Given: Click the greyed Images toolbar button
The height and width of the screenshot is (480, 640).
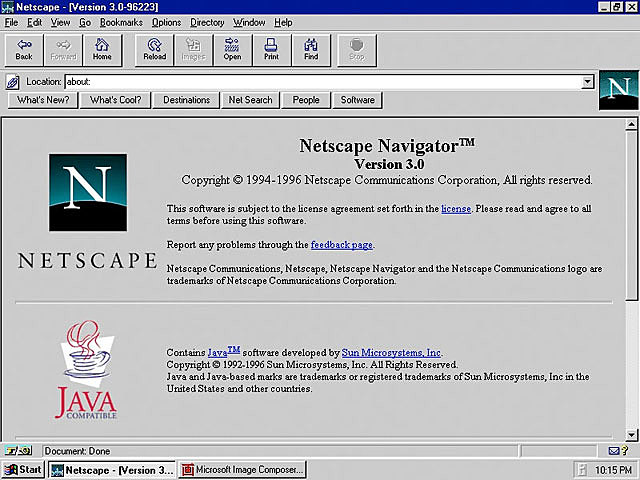Looking at the screenshot, I should [193, 50].
